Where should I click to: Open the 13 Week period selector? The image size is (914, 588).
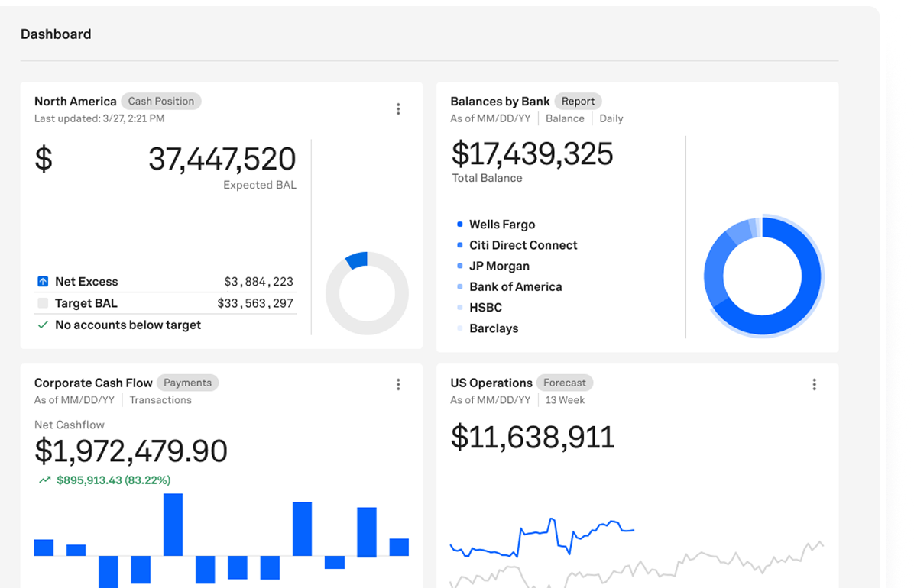point(565,399)
